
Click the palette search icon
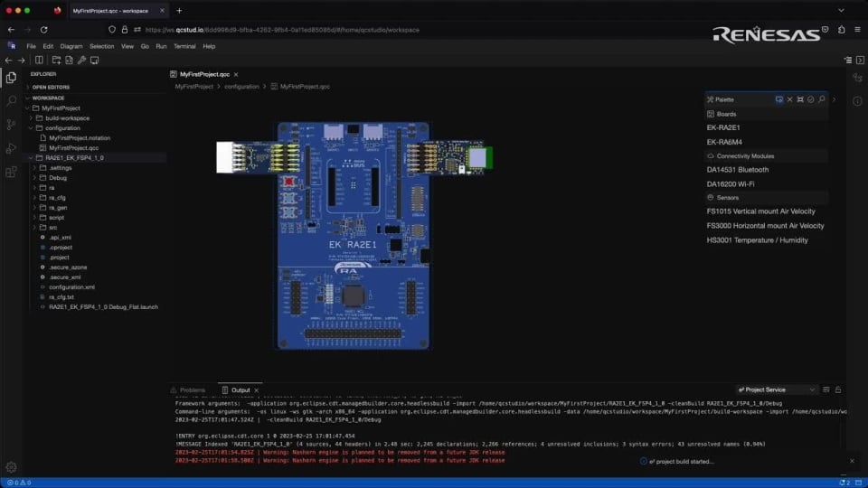coord(822,99)
